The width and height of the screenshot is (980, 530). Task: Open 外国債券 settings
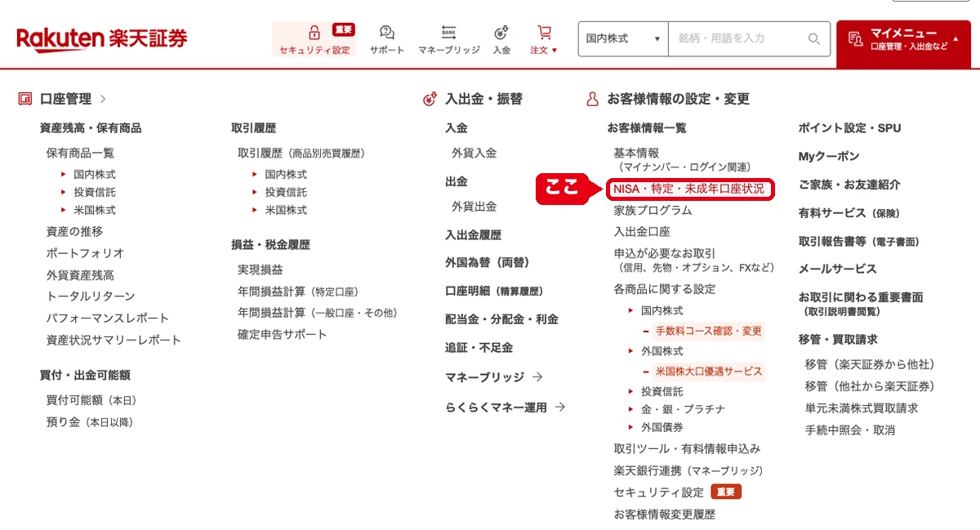[x=662, y=426]
